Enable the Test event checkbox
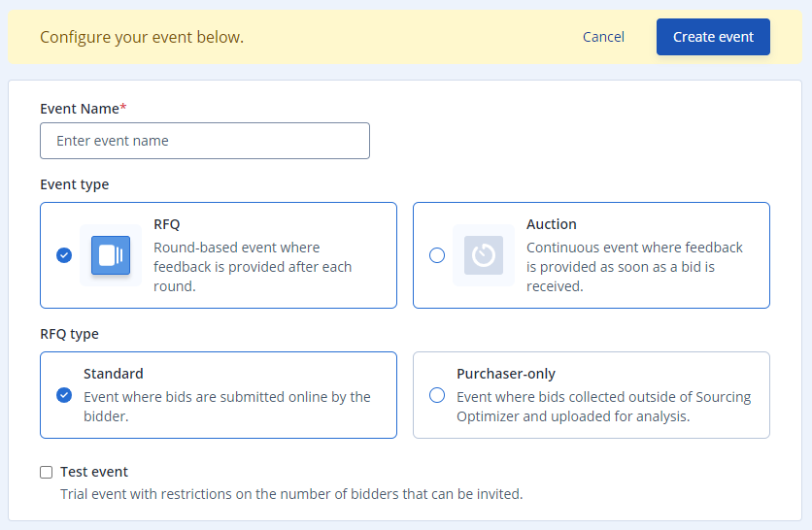812x530 pixels. tap(46, 472)
